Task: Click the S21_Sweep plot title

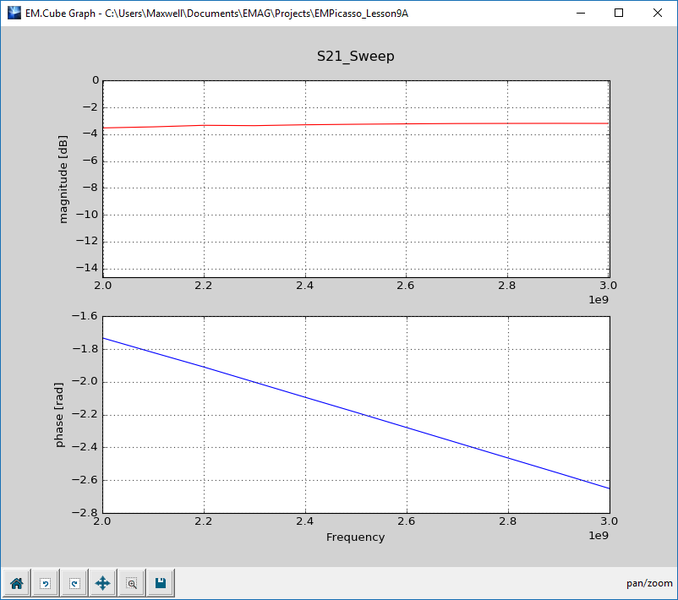Action: [x=355, y=56]
